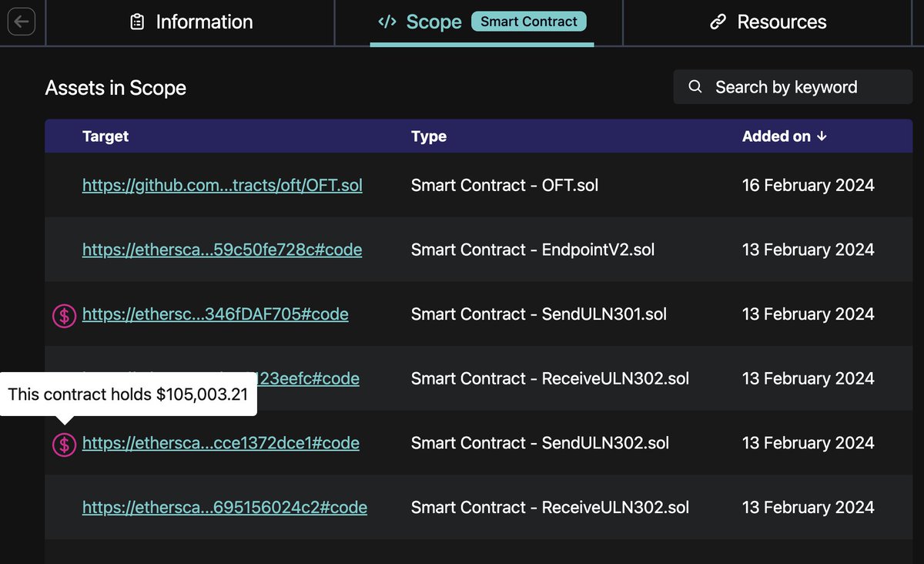Open the 123eefc#code link
This screenshot has width=924, height=564.
308,378
